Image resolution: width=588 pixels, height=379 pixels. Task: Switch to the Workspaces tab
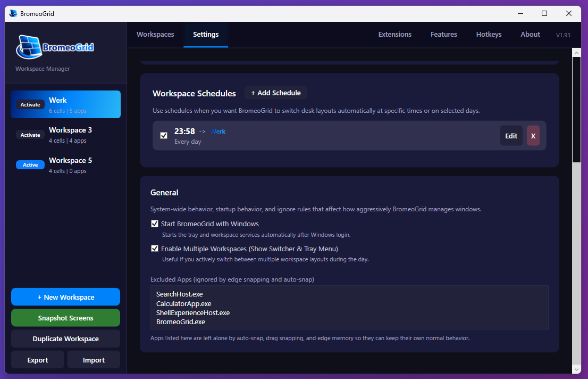[155, 35]
